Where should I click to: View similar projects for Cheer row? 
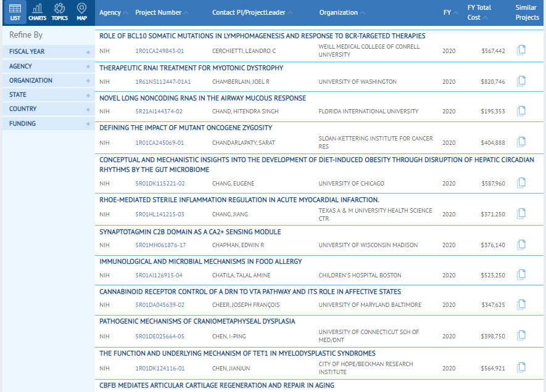[521, 304]
